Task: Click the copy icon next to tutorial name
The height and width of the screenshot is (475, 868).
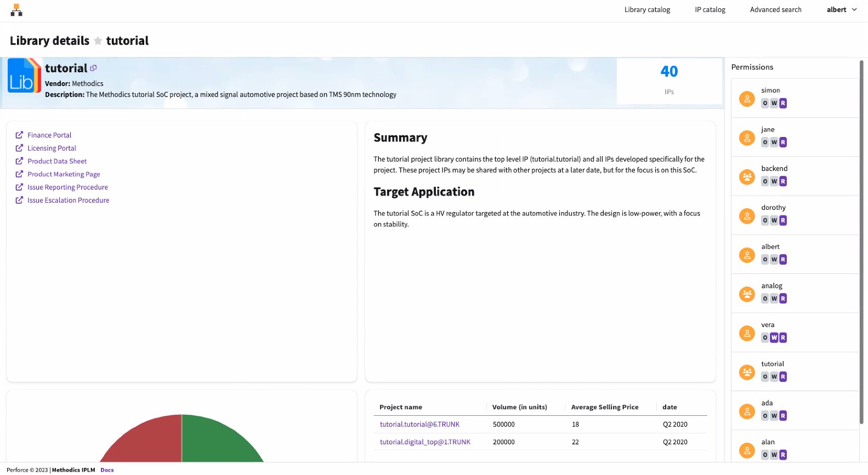Action: [93, 68]
